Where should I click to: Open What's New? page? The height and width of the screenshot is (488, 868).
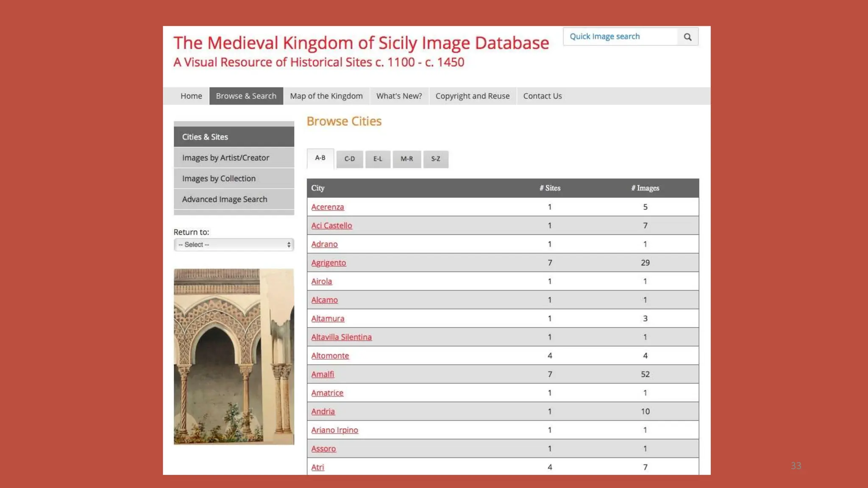click(x=399, y=96)
